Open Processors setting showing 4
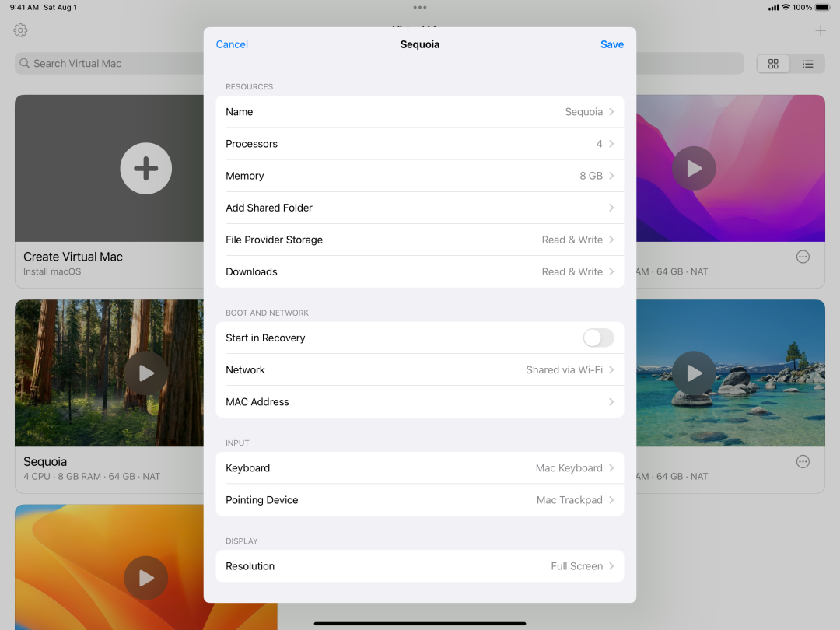 [420, 144]
